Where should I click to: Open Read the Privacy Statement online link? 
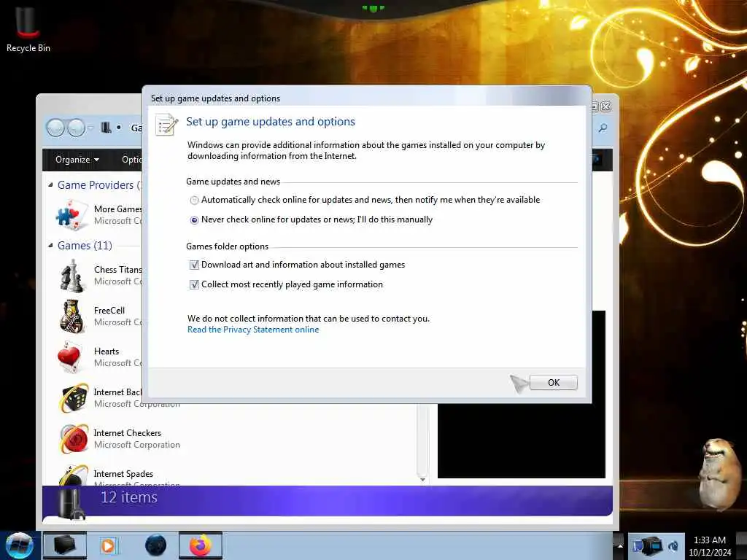pos(253,330)
